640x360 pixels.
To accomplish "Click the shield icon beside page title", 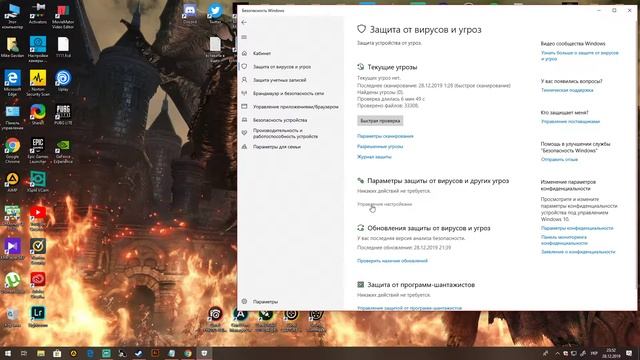I will [x=361, y=29].
